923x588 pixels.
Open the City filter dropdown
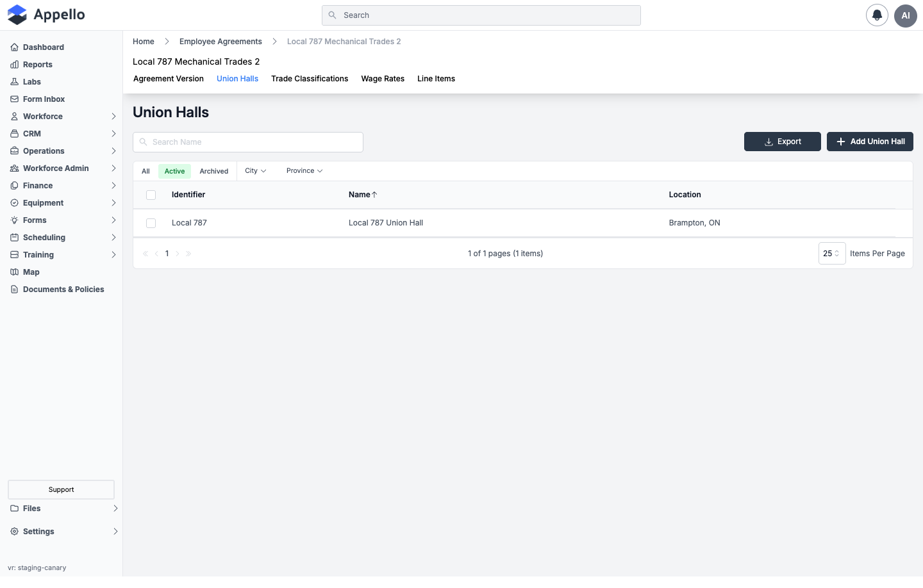coord(255,171)
